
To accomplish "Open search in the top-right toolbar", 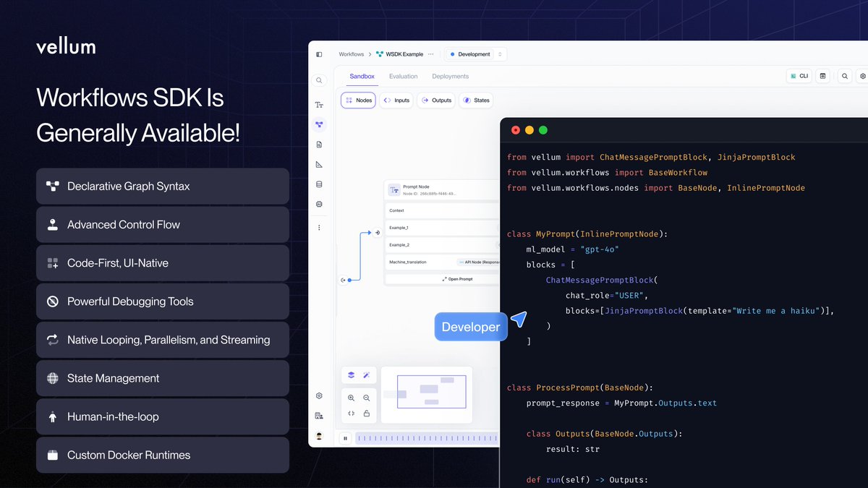I will click(x=845, y=76).
